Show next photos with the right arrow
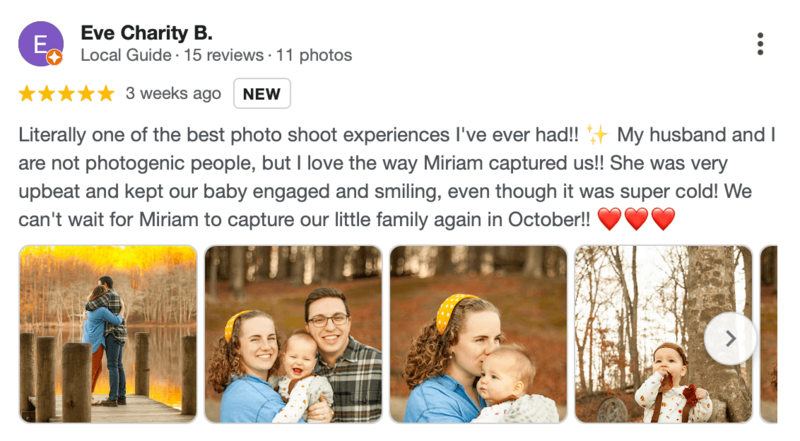The width and height of the screenshot is (800, 441). [730, 339]
